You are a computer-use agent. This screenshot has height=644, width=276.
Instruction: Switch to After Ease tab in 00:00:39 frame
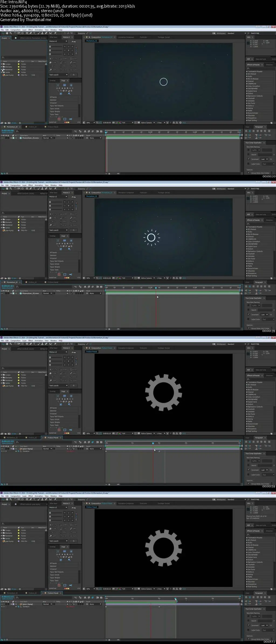click(x=53, y=193)
